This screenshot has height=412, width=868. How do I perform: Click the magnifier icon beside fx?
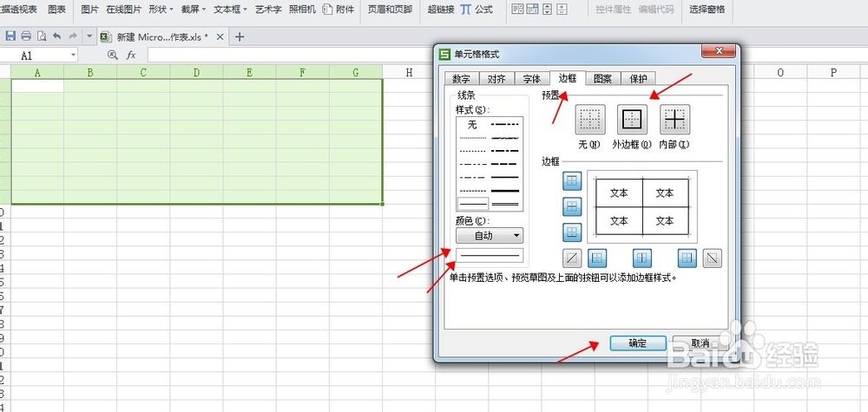[x=112, y=55]
